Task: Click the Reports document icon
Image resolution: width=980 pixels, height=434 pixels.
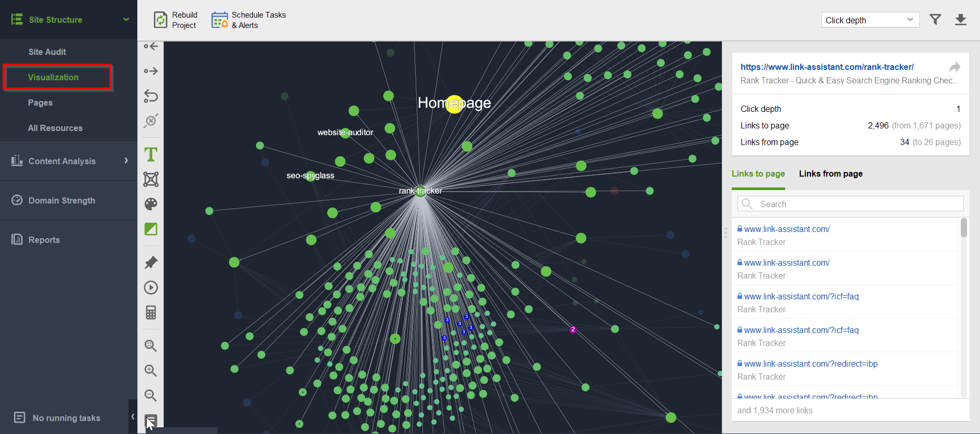Action: click(x=17, y=239)
